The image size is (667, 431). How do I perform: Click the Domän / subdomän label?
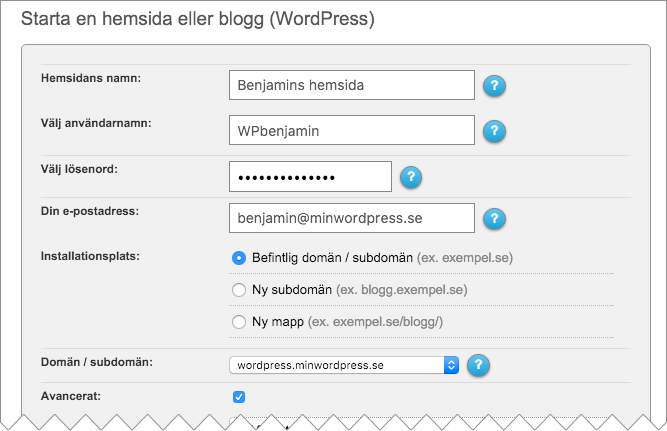[97, 362]
